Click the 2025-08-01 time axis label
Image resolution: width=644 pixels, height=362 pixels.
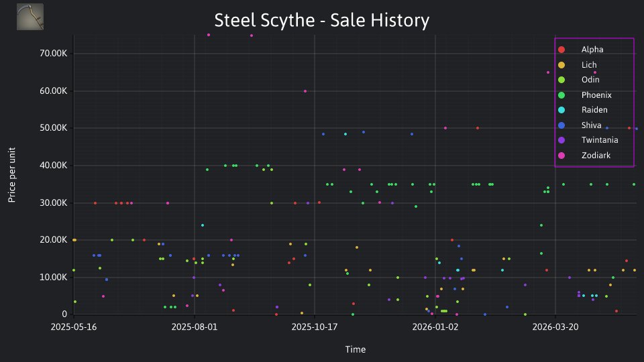click(194, 327)
